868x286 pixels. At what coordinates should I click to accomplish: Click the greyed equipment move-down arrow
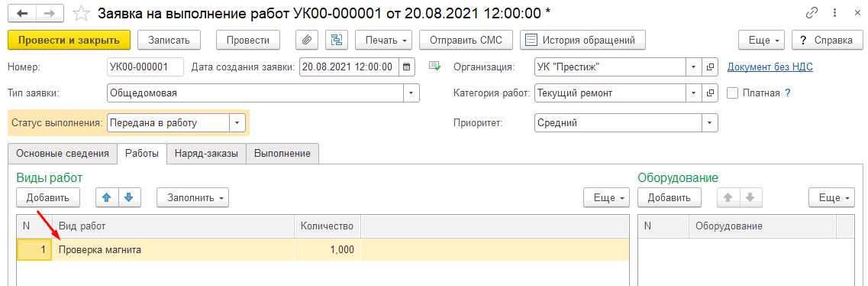click(750, 197)
